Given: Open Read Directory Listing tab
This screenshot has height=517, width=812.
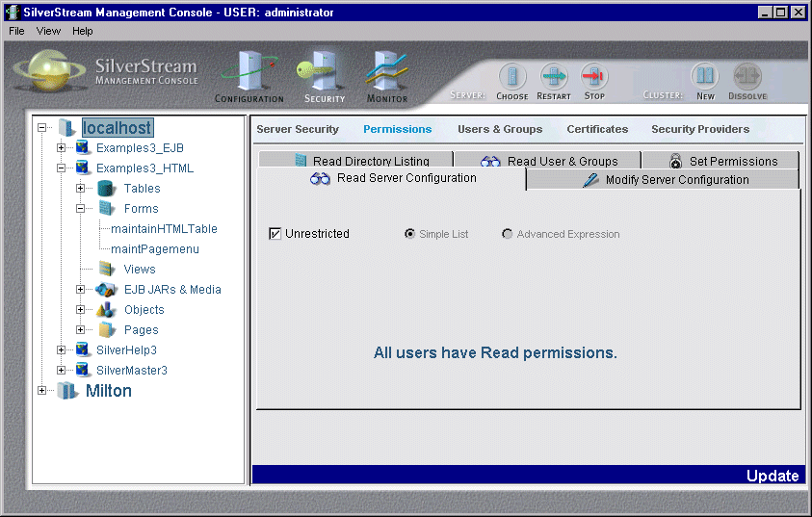Looking at the screenshot, I should [x=355, y=160].
